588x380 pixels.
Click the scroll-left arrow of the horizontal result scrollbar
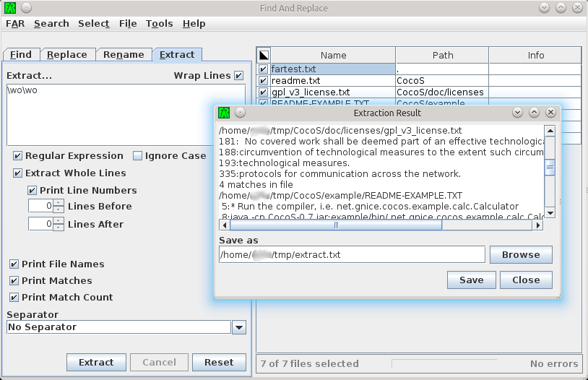tap(224, 225)
